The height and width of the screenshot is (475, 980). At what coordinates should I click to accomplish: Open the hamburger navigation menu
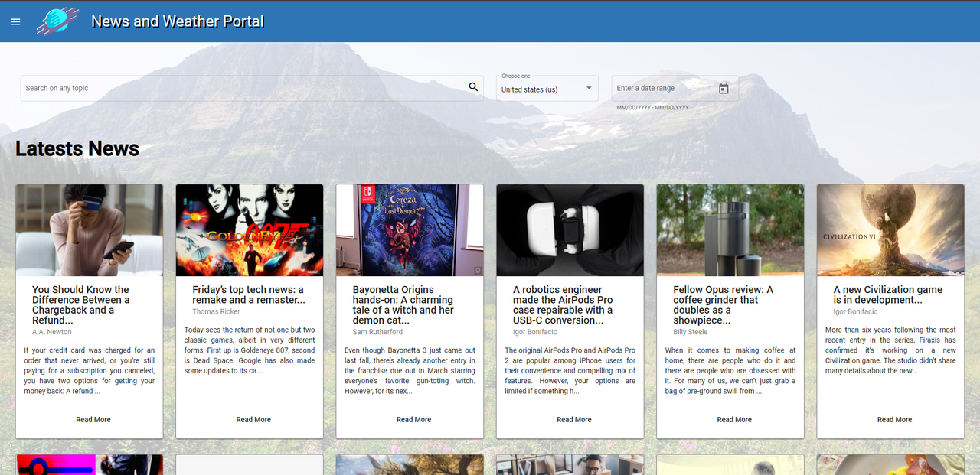tap(15, 21)
